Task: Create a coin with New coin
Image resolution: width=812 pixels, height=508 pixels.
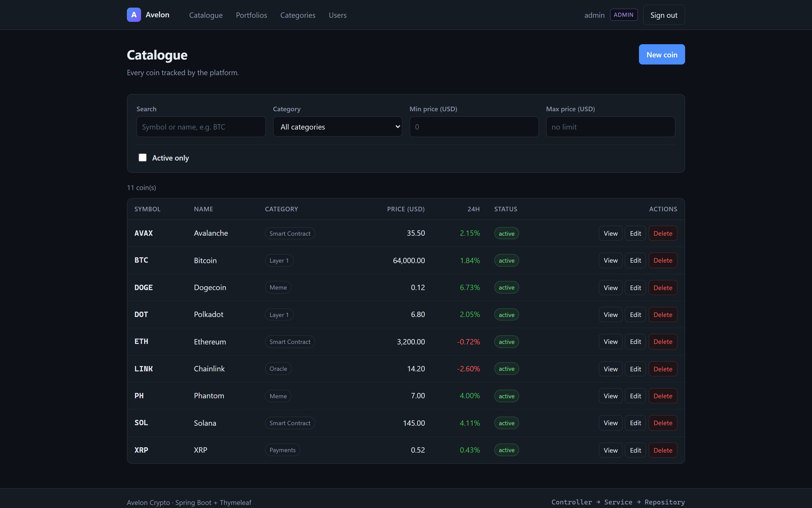Action: coord(662,54)
